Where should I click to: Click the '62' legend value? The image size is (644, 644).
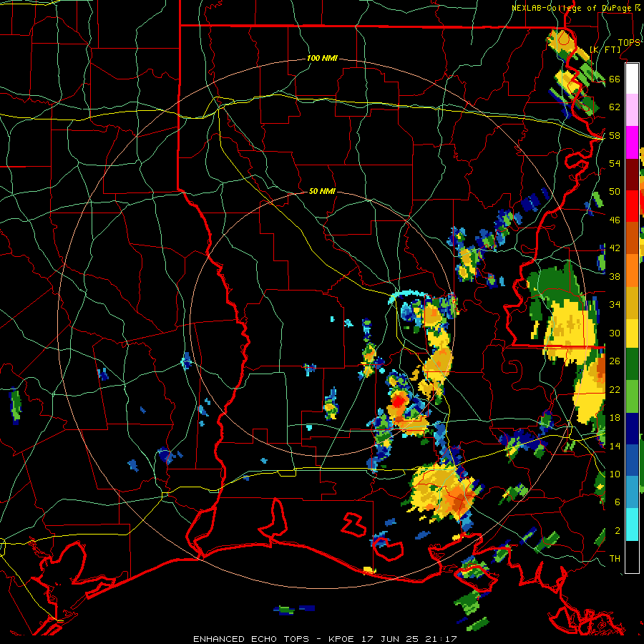[615, 107]
